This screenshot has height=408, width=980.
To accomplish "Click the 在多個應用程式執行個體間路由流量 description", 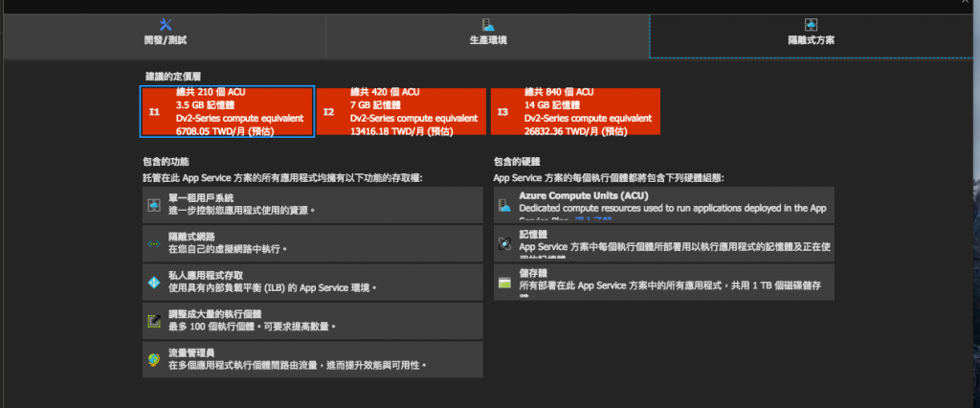I will click(x=297, y=366).
